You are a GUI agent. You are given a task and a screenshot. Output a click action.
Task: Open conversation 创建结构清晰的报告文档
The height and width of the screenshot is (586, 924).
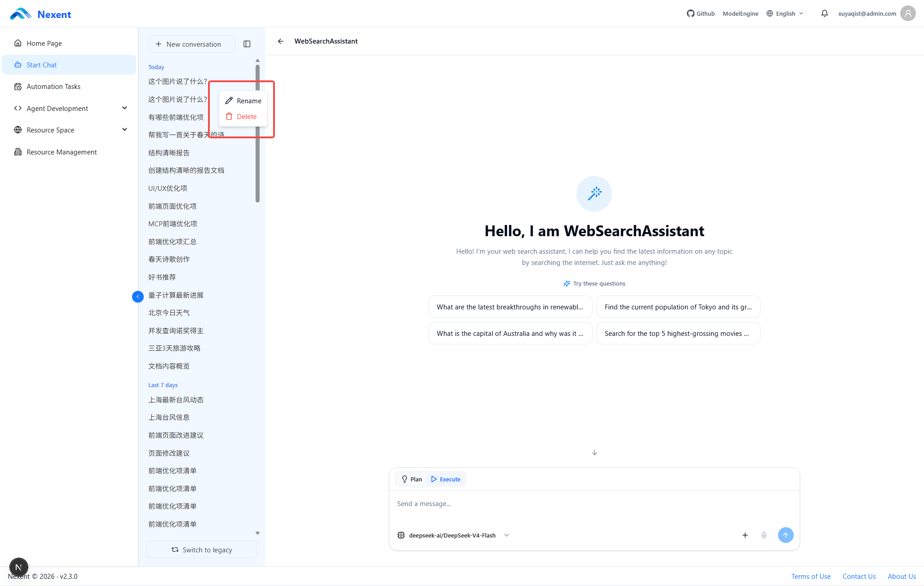tap(186, 170)
